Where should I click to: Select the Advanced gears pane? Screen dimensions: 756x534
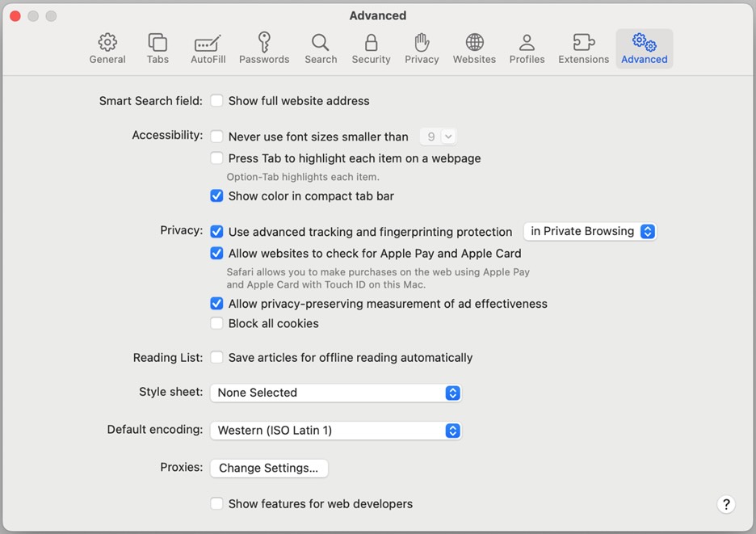(x=645, y=48)
